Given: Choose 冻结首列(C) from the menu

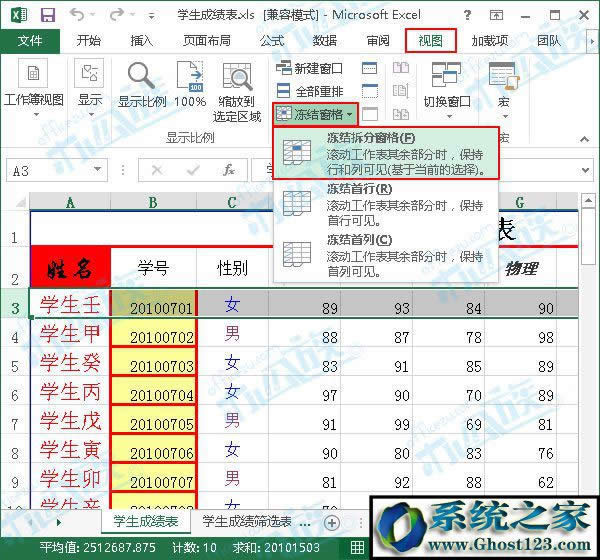Looking at the screenshot, I should click(x=386, y=255).
